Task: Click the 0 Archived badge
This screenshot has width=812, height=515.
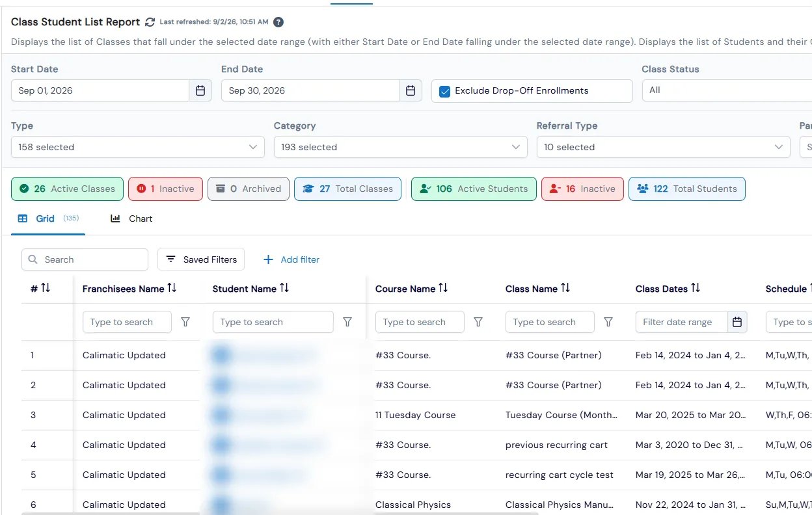Action: (249, 189)
